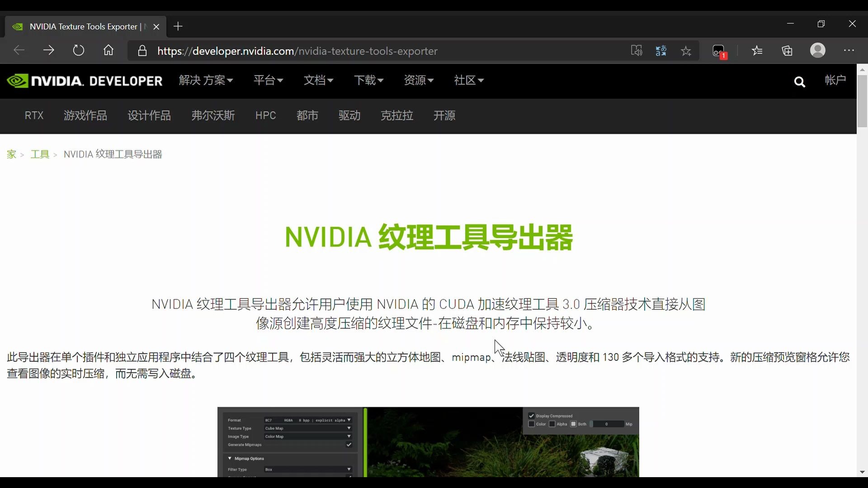Collapse the Mipmap Options section
868x488 pixels.
[230, 458]
